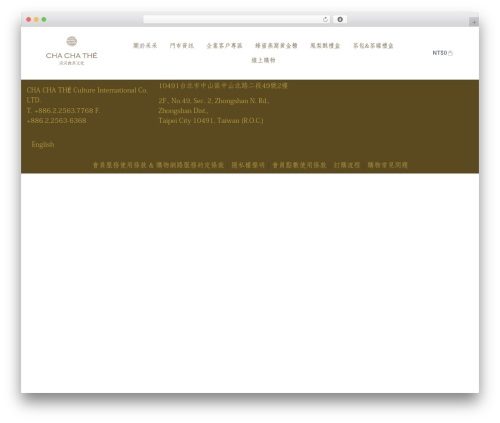Open the 鳳梨酥禮盒 menu item
This screenshot has height=423, width=500.
pos(325,46)
